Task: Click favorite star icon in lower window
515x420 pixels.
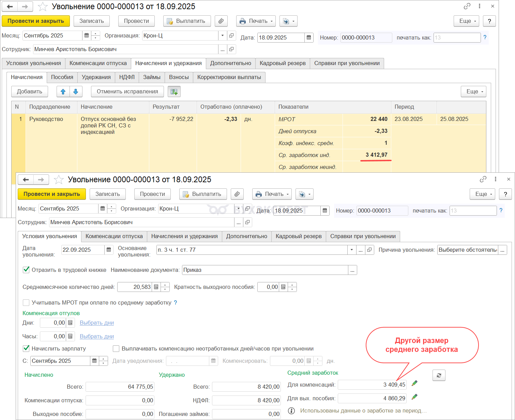Action: [x=59, y=180]
